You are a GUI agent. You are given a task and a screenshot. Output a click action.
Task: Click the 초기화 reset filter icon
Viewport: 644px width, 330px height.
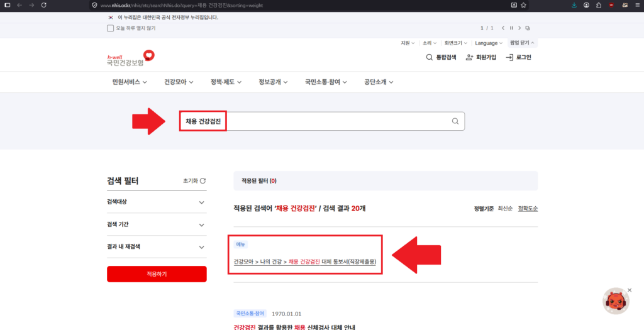pos(203,180)
